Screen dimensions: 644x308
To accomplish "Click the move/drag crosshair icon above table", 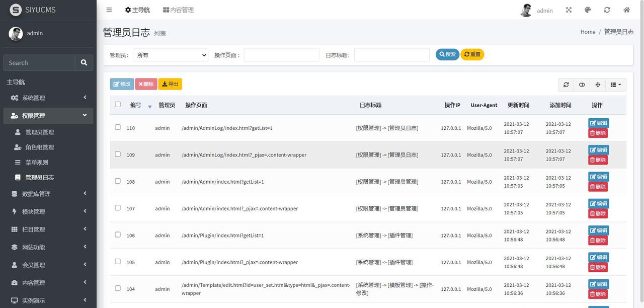I will [x=597, y=85].
